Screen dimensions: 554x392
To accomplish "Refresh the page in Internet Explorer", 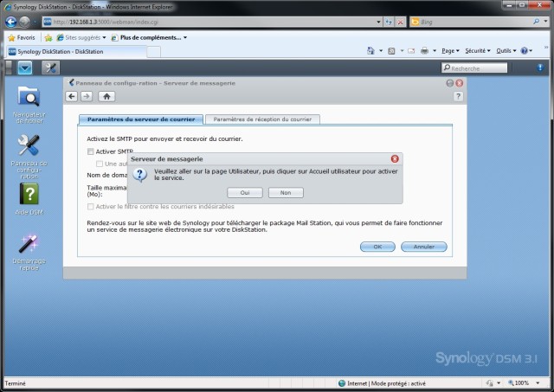I will pos(389,22).
